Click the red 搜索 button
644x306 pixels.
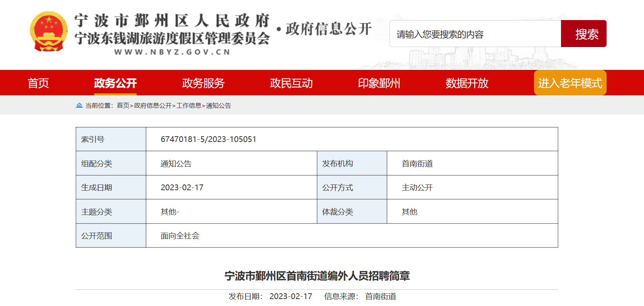(584, 34)
